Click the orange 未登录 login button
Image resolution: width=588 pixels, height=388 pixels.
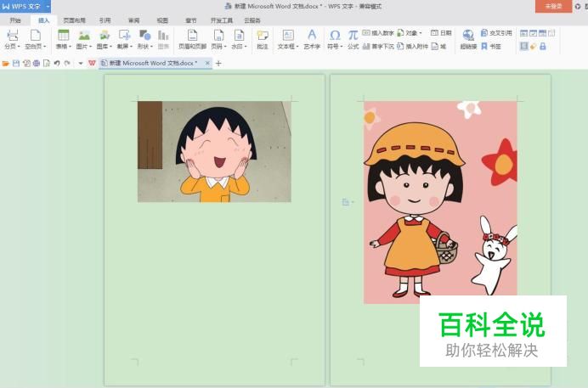click(553, 6)
